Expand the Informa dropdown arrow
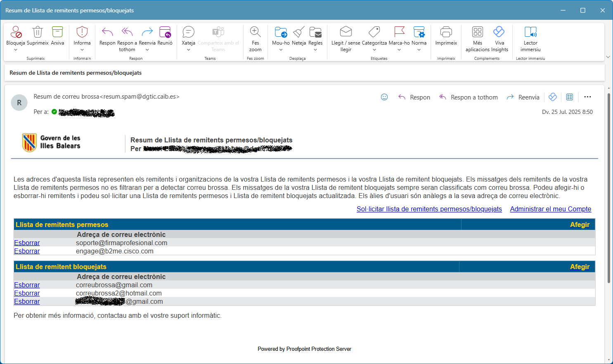The height and width of the screenshot is (364, 613). pos(82,50)
